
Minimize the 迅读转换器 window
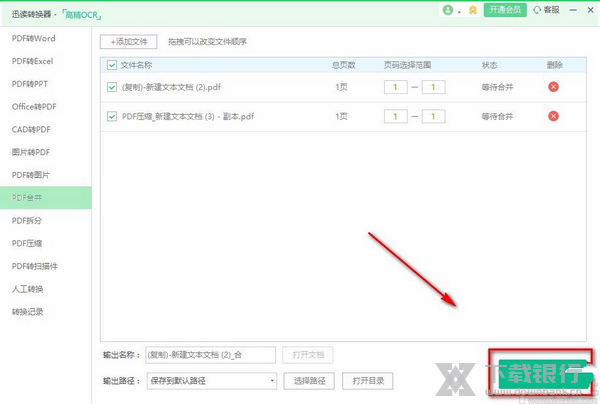pos(573,10)
